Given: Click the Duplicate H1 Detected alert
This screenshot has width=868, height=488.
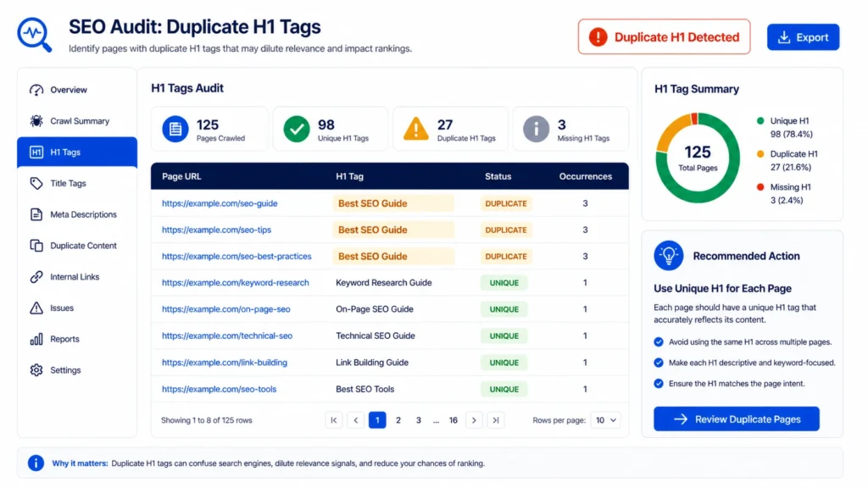Looking at the screenshot, I should 665,37.
